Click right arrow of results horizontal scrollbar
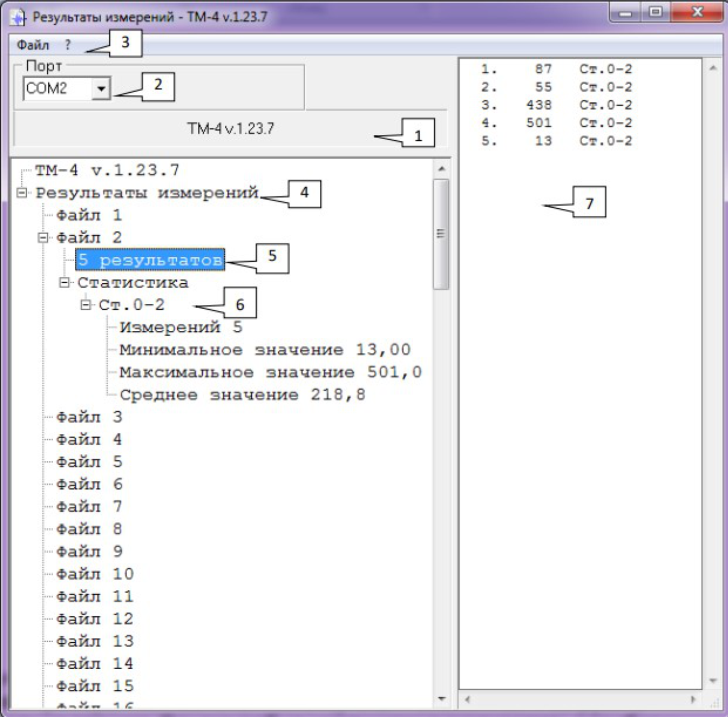 tap(693, 700)
